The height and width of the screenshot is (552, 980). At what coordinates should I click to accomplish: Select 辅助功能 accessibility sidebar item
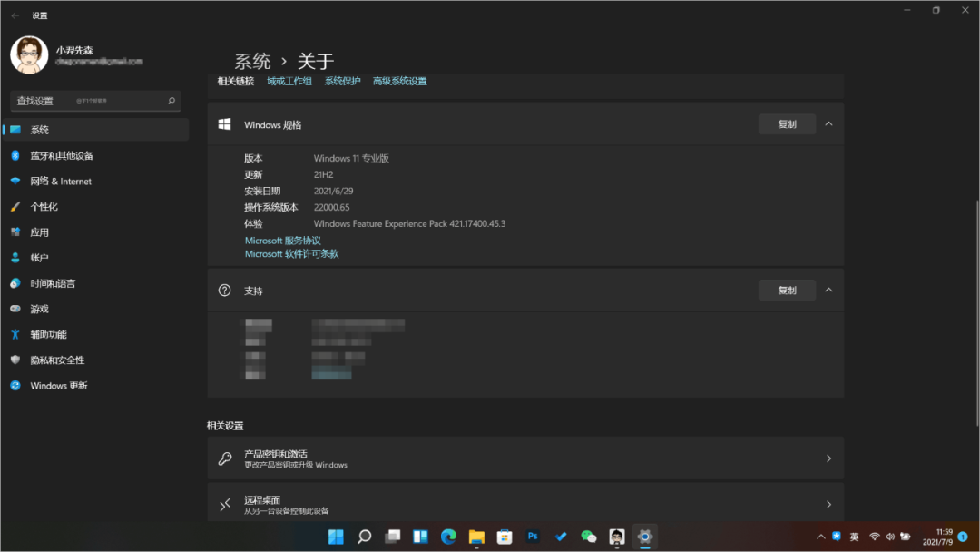click(x=48, y=335)
